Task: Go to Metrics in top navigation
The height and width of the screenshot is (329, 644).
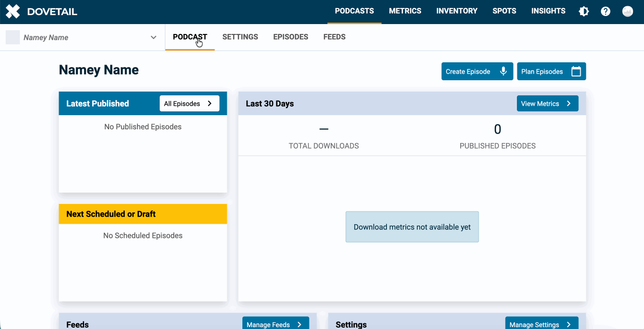Action: pos(405,11)
